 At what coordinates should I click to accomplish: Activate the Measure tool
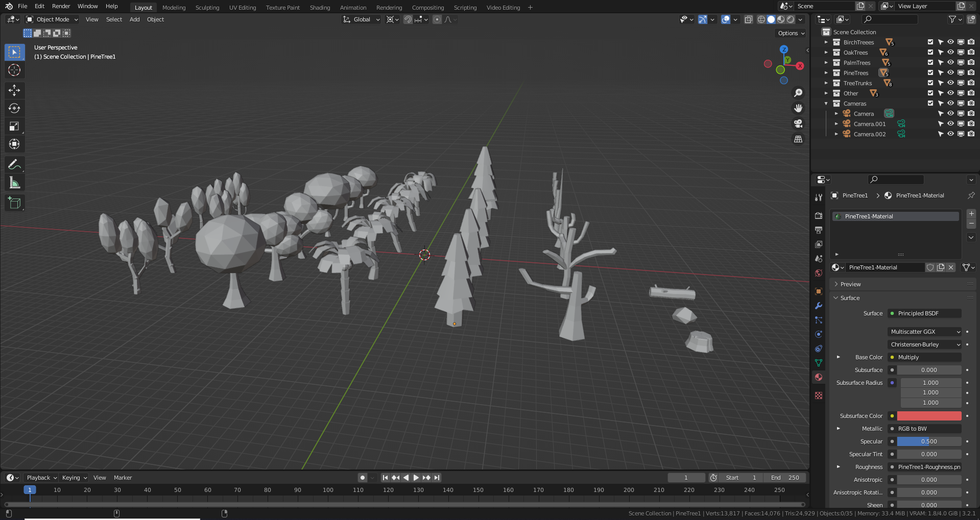(14, 182)
